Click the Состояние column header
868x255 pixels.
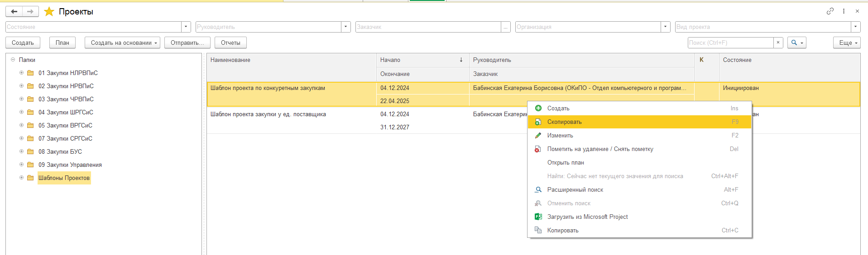click(x=790, y=67)
